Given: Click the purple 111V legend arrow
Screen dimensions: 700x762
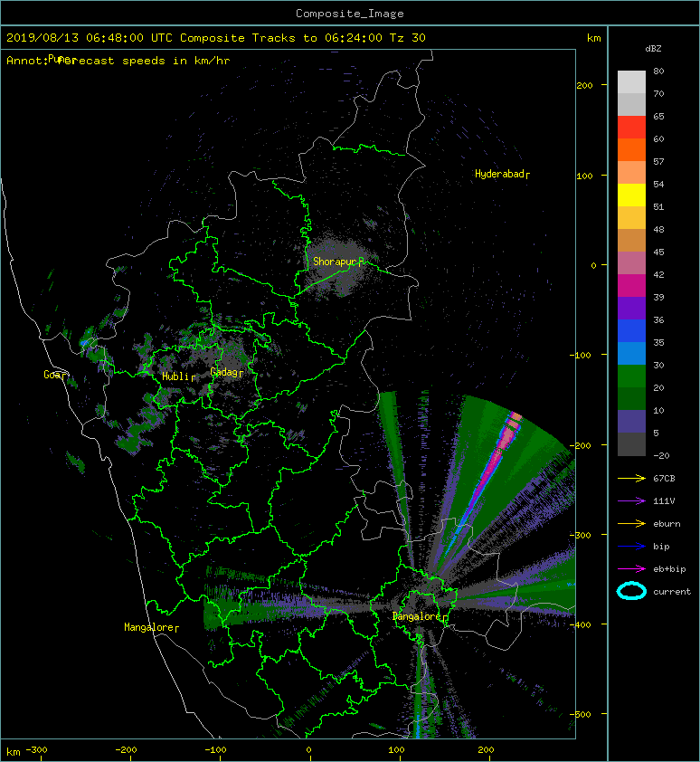Looking at the screenshot, I should 631,501.
